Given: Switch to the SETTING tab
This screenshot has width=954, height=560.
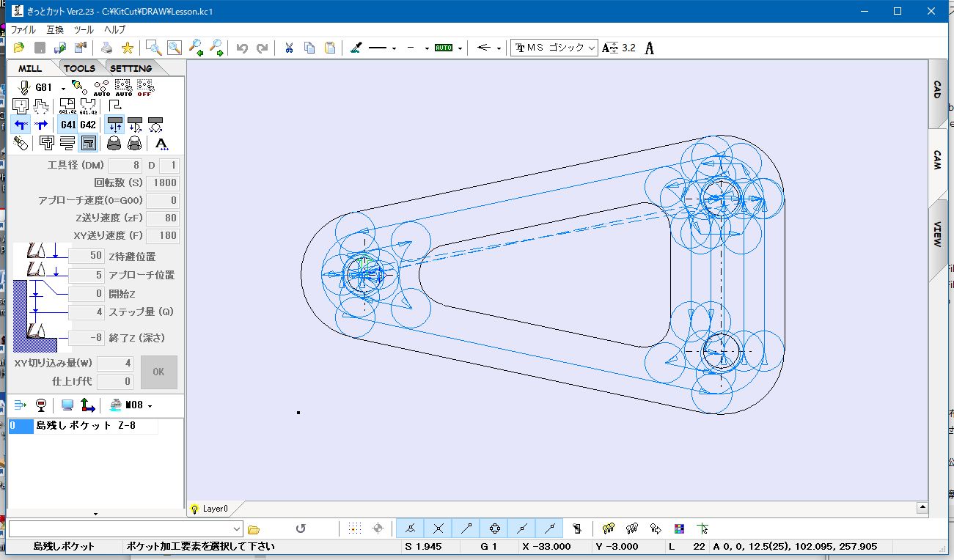Looking at the screenshot, I should tap(131, 68).
